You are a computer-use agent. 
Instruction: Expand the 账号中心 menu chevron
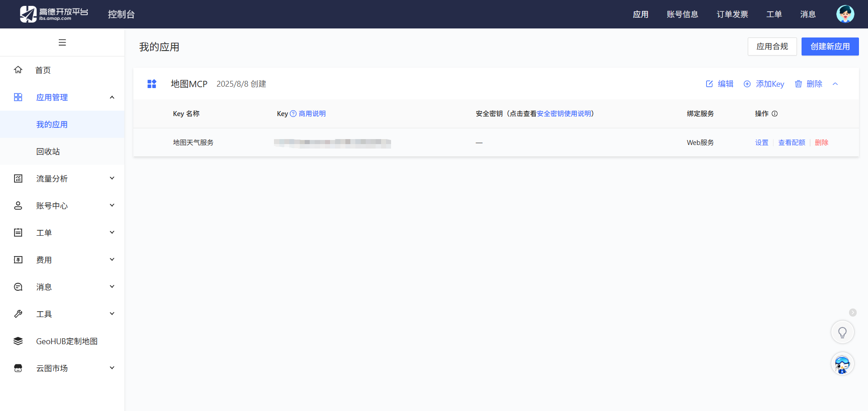112,205
